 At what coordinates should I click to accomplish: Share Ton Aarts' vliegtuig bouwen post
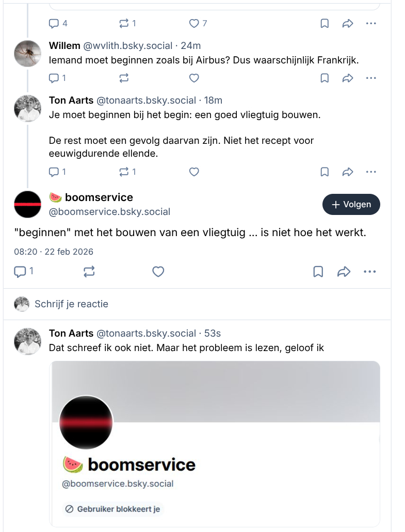pyautogui.click(x=348, y=172)
